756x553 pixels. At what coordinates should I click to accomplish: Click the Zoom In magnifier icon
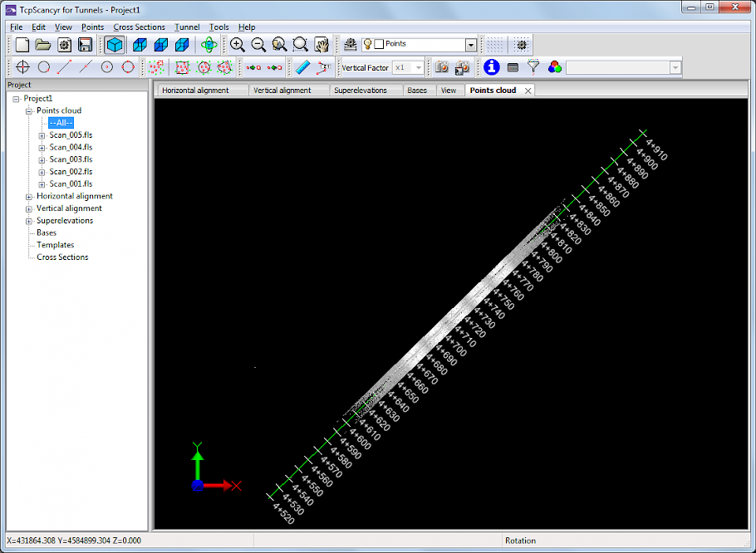(238, 45)
